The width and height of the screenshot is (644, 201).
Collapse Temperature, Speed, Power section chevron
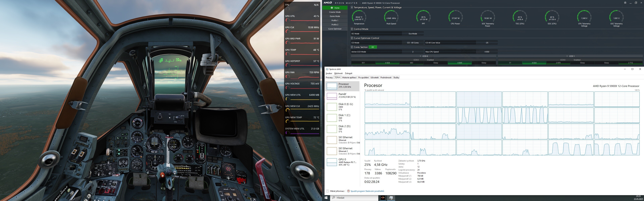(352, 8)
